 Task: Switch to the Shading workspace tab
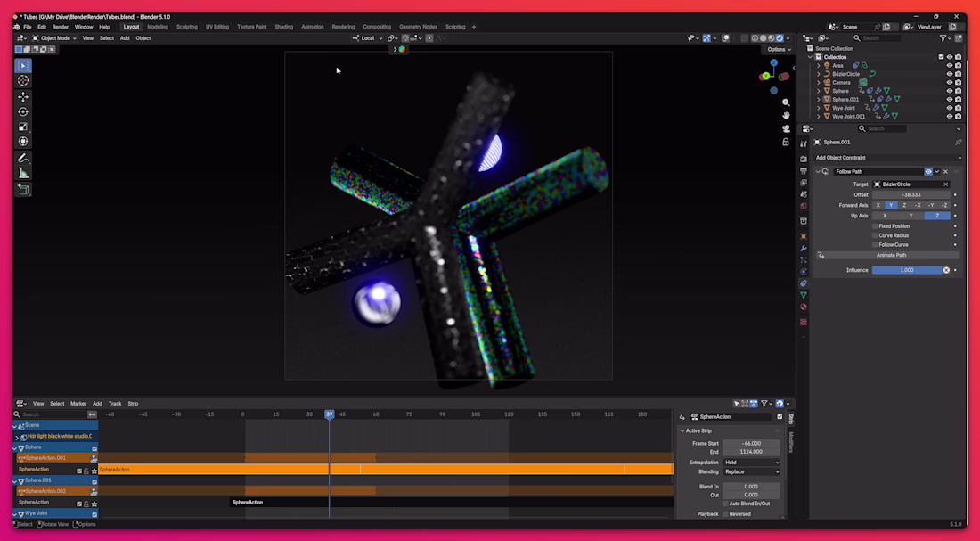point(283,27)
